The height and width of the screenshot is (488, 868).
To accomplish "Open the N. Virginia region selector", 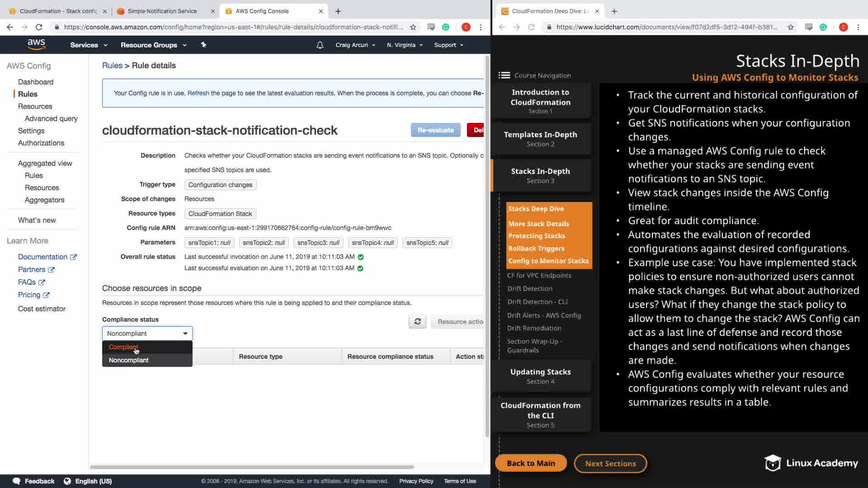I will pyautogui.click(x=405, y=45).
